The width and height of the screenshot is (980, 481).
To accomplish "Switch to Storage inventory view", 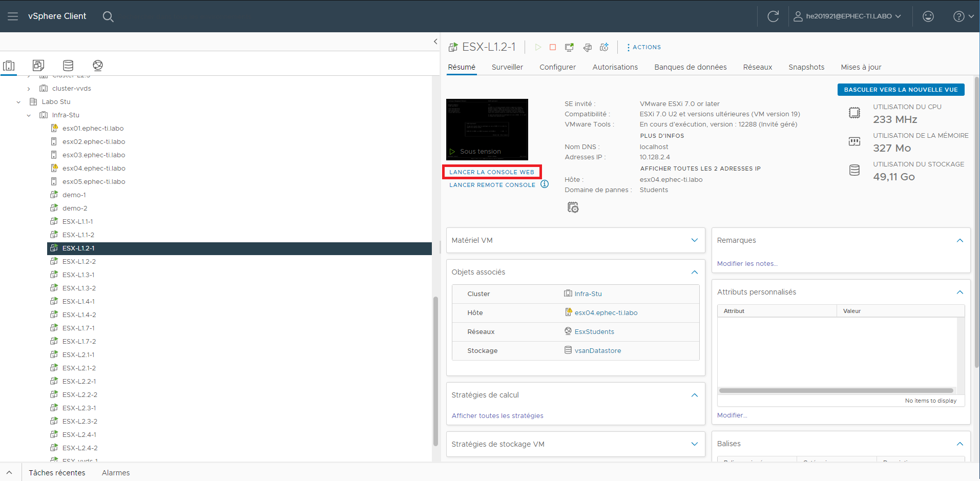I will point(68,66).
